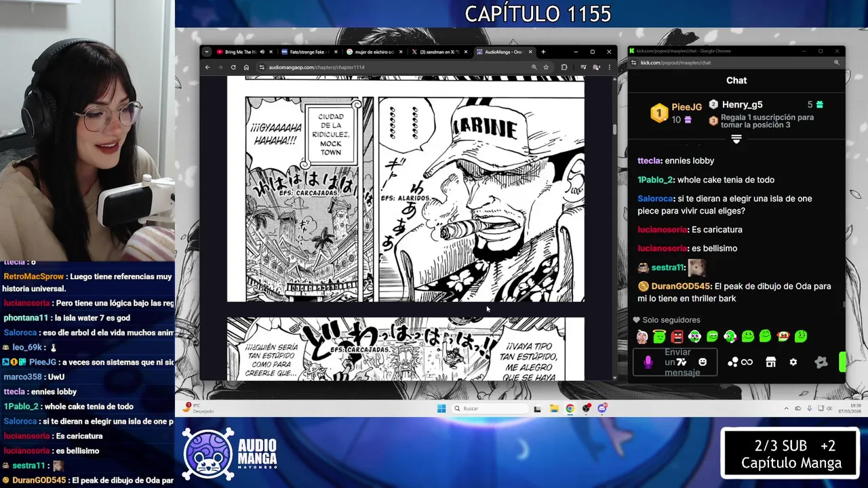Image resolution: width=868 pixels, height=488 pixels.
Task: Click the emote in sestra11's message
Action: click(x=697, y=267)
